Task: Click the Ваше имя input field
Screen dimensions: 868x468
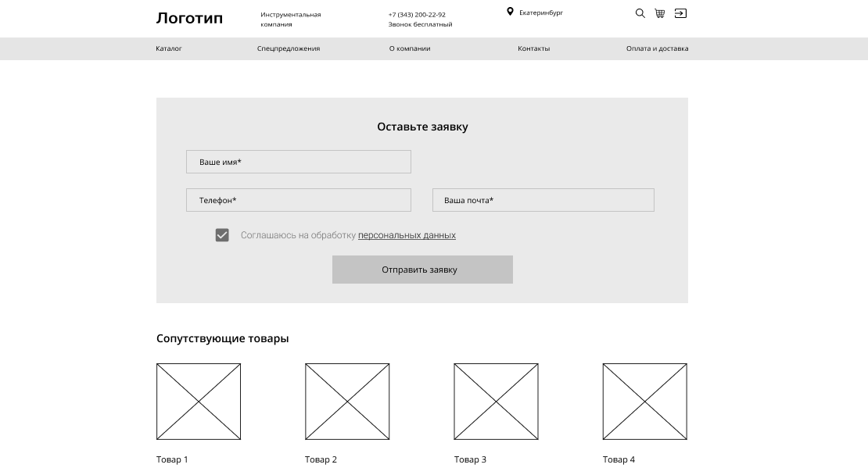Action: (x=298, y=162)
